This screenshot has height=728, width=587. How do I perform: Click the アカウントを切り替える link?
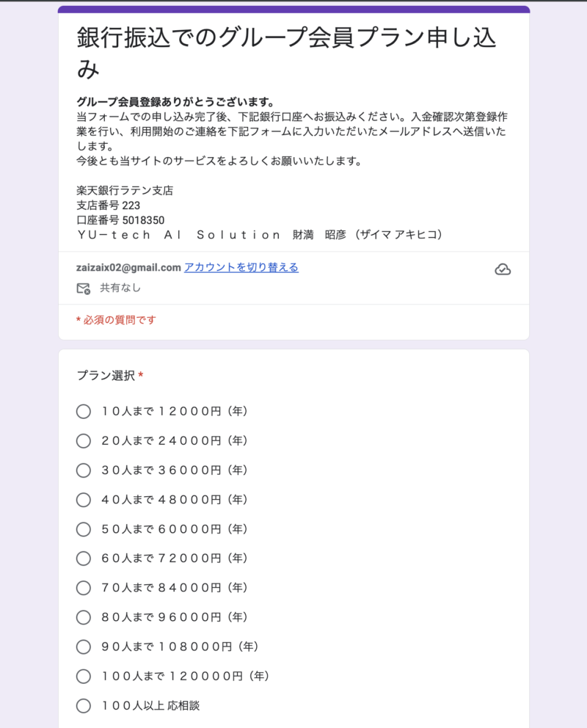[x=241, y=267]
